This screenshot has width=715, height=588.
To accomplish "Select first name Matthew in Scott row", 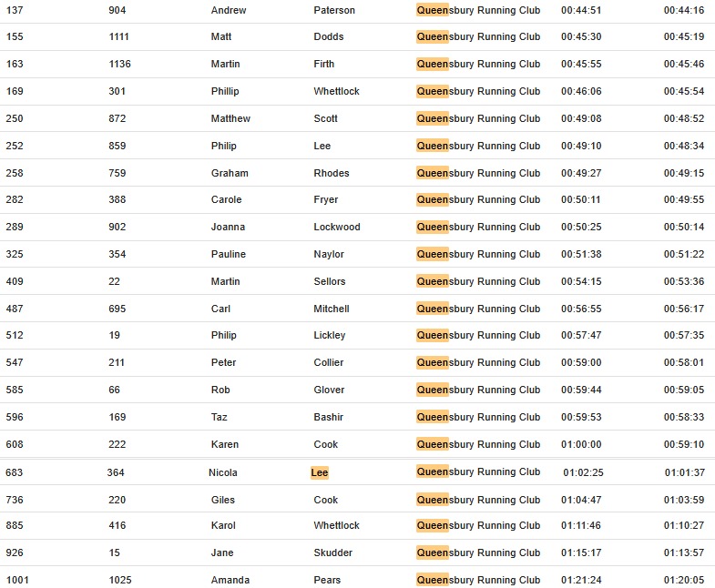I will [x=230, y=118].
